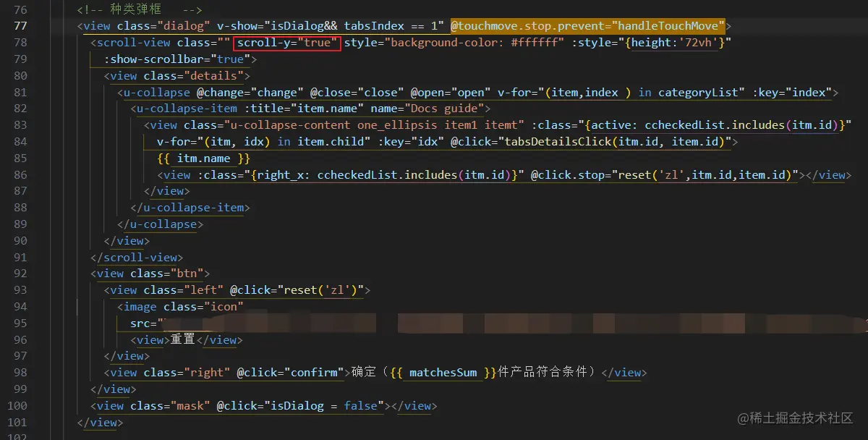This screenshot has width=868, height=440.
Task: Click the :class active ccheckedList binding
Action: coord(692,125)
